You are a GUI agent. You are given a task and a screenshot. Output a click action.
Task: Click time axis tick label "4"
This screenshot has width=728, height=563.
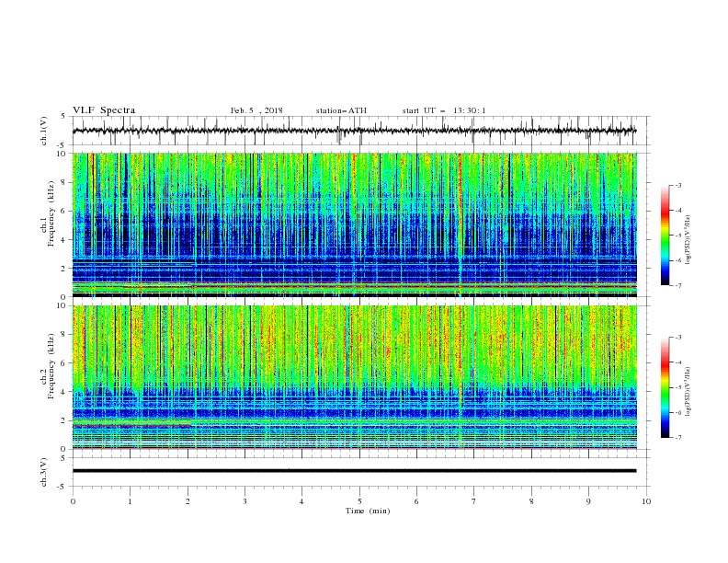[x=301, y=501]
